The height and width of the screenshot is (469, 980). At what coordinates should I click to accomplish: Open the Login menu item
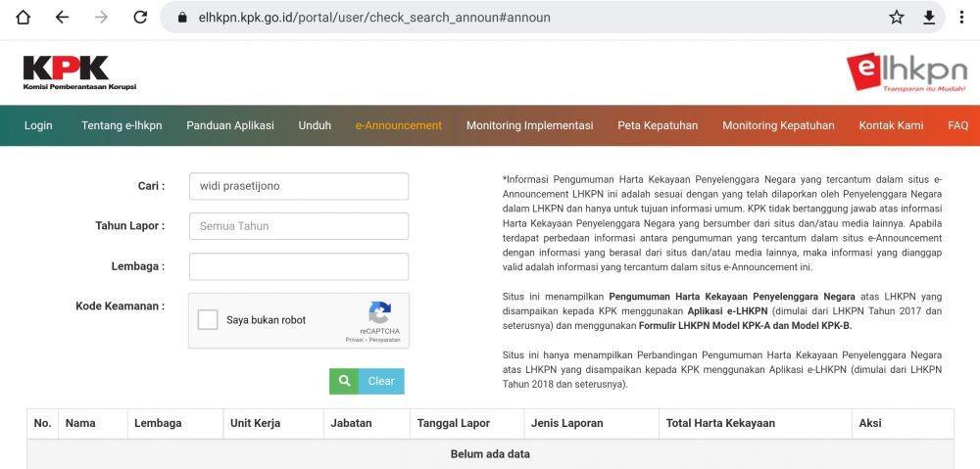pyautogui.click(x=38, y=125)
